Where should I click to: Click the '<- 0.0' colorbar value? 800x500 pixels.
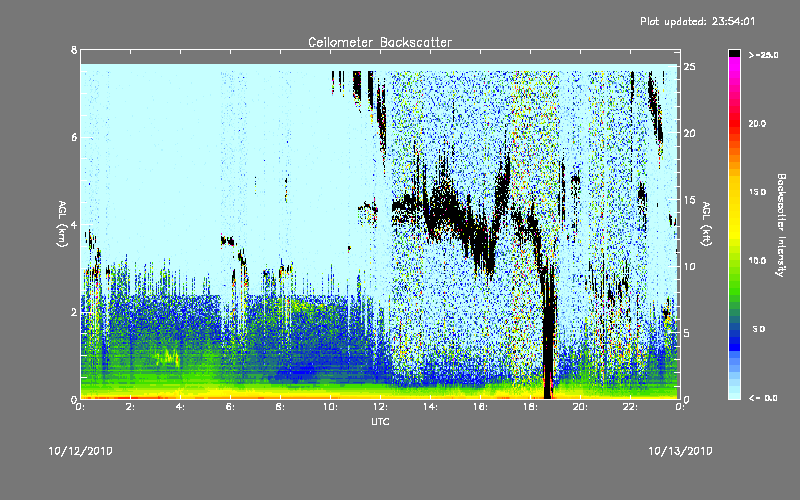coord(763,398)
